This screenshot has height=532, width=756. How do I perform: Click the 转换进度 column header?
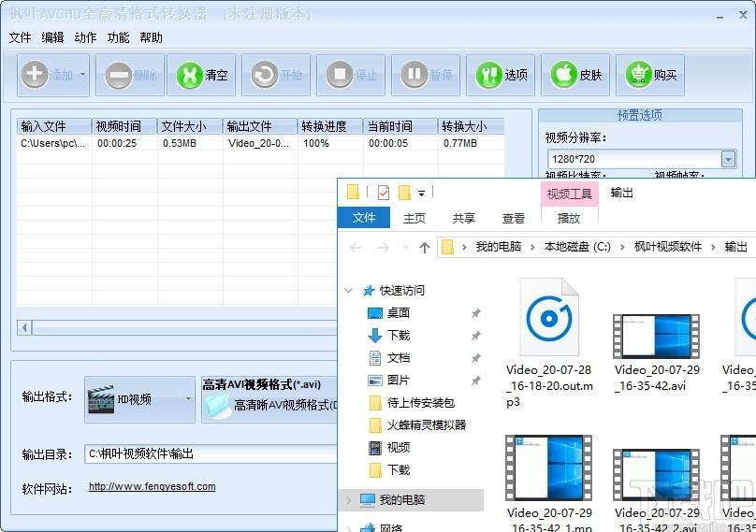coord(330,126)
